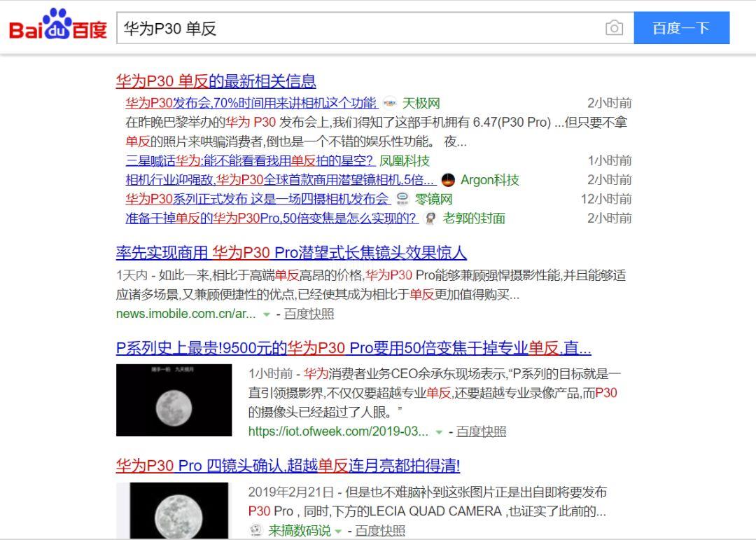Click the 来搞数码说 source icon

(255, 530)
